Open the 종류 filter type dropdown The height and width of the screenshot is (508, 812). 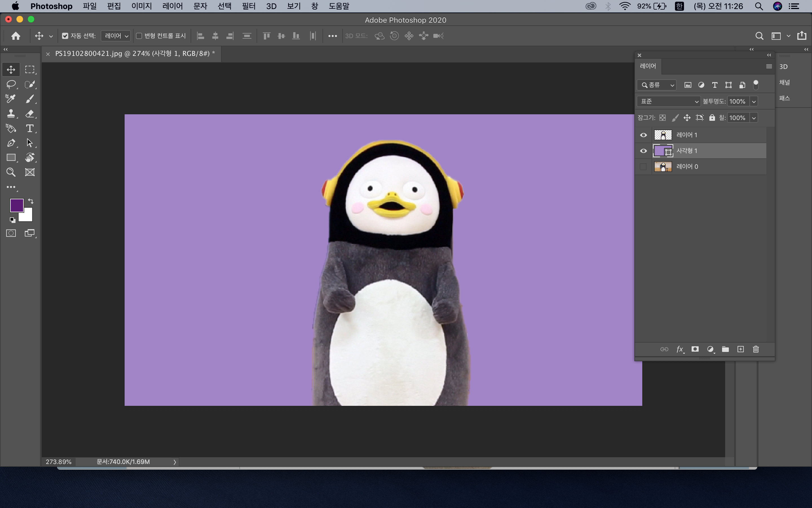pos(657,85)
